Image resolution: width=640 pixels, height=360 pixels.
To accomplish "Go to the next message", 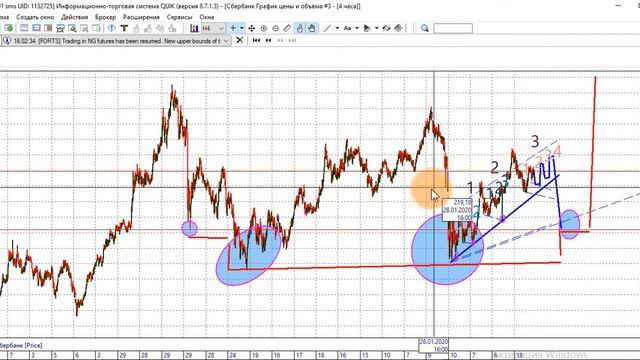I will click(x=280, y=40).
